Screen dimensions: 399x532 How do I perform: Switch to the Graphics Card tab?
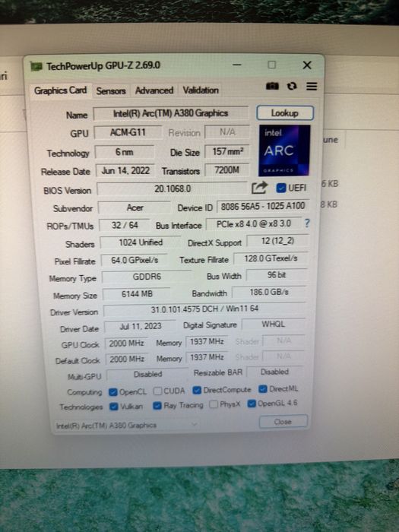pyautogui.click(x=60, y=90)
